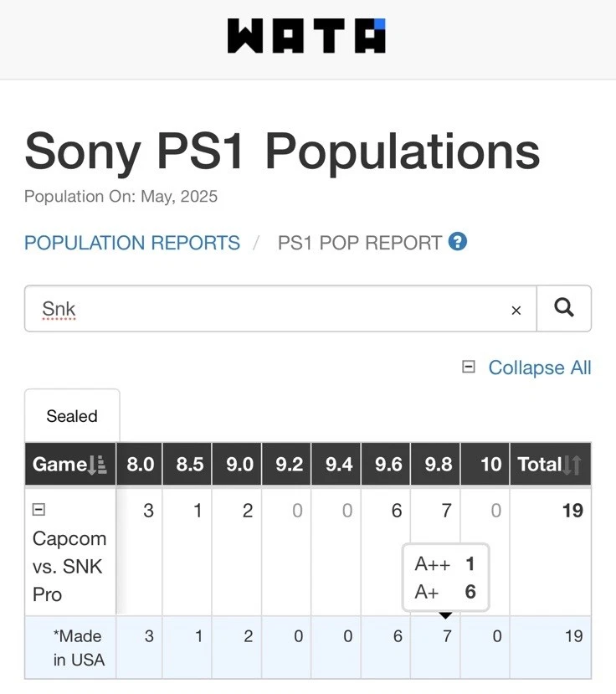Click the 9.6 grade column header
Screen dimensions: 616x694
[388, 465]
